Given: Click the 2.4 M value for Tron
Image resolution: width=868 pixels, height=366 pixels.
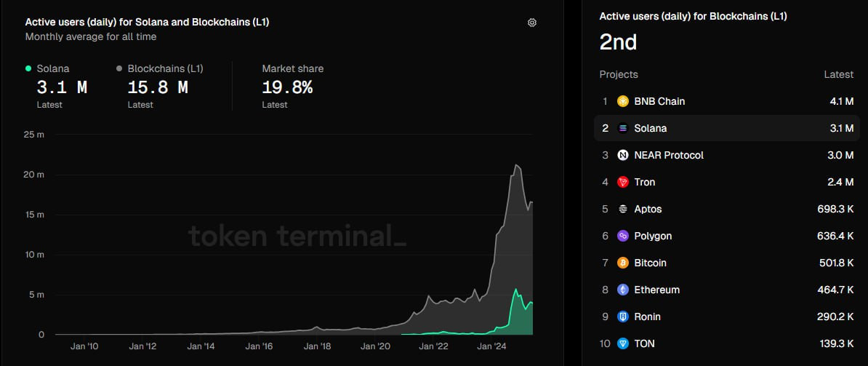Looking at the screenshot, I should point(841,182).
